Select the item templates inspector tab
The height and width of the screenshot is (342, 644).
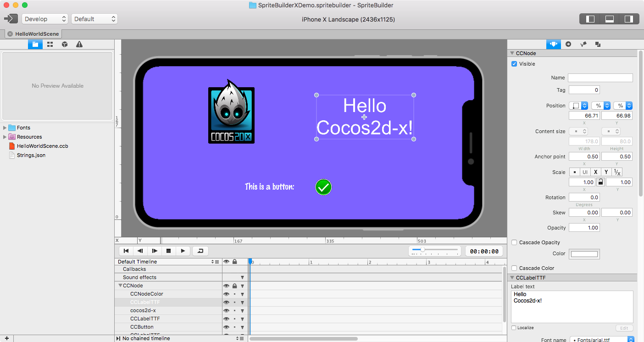pos(598,44)
